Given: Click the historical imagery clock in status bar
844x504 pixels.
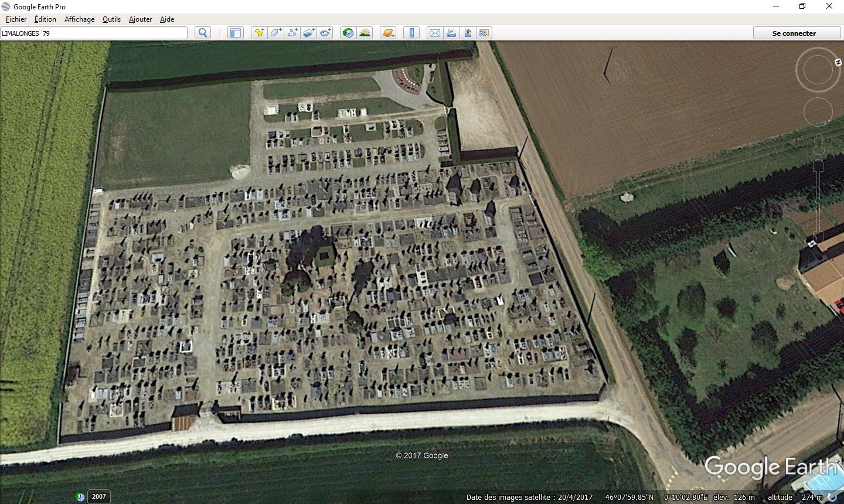Looking at the screenshot, I should (x=80, y=497).
